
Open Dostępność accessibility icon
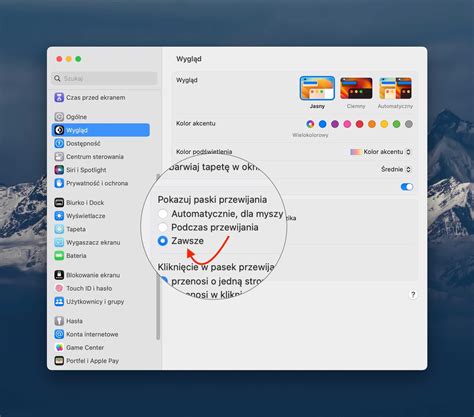click(59, 143)
